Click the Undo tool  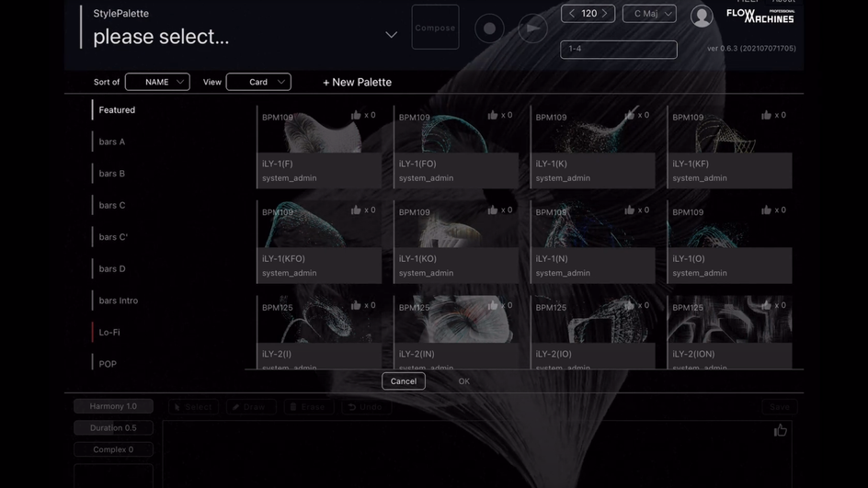click(x=366, y=407)
